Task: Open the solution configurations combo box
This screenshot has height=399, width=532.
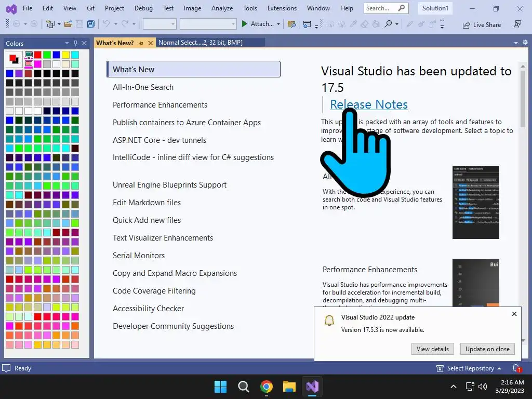Action: [159, 24]
